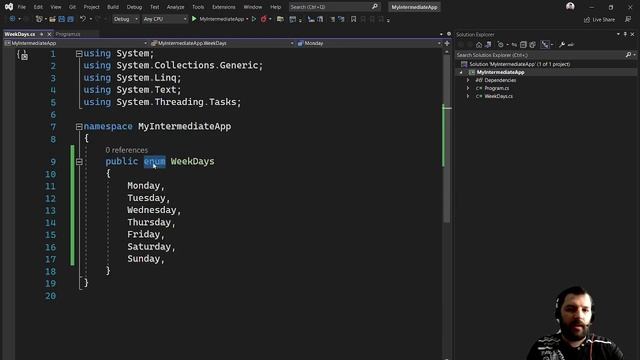Click Start Without Debugging outline play icon
The width and height of the screenshot is (640, 360).
pyautogui.click(x=254, y=19)
